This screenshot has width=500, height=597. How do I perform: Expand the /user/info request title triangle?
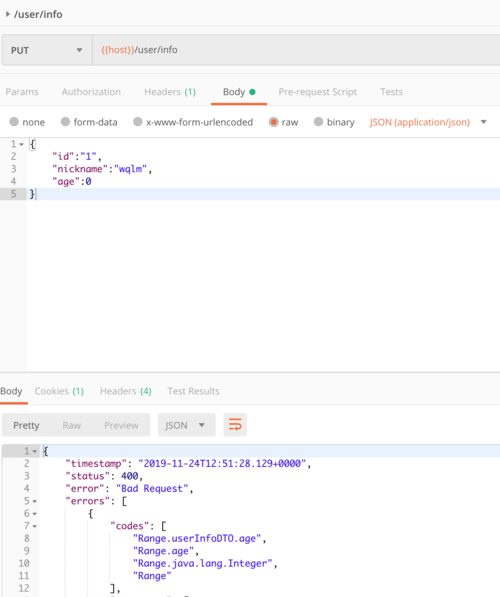click(x=8, y=14)
